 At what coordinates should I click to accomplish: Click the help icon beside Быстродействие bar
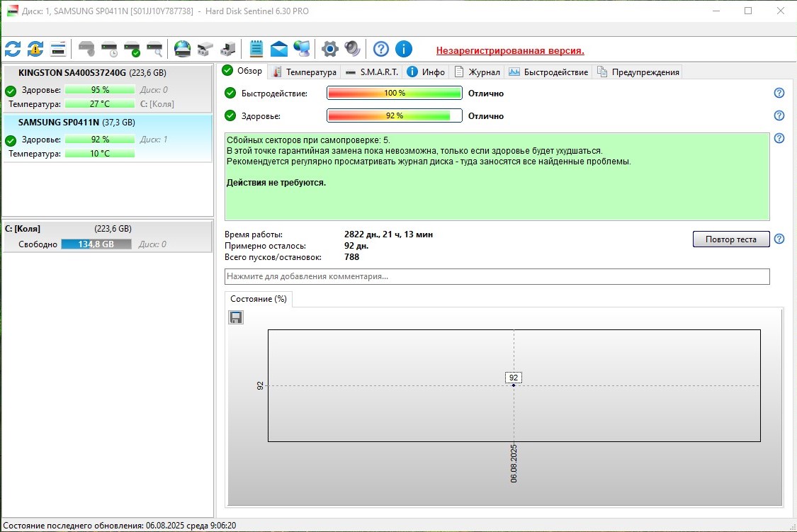pos(779,94)
